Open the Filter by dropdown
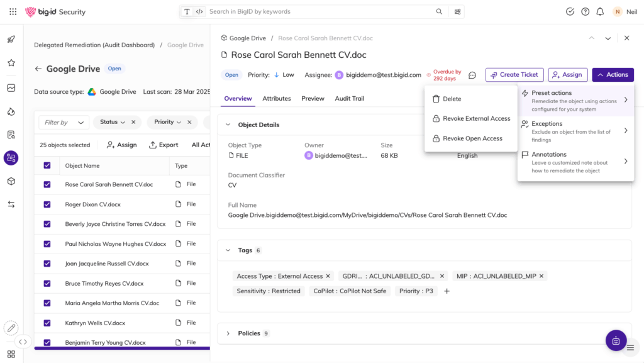644x363 pixels. pyautogui.click(x=64, y=123)
